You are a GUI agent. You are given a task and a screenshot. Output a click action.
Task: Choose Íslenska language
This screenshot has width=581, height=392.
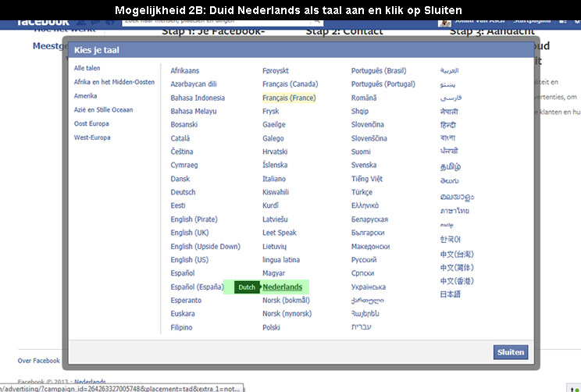(275, 165)
